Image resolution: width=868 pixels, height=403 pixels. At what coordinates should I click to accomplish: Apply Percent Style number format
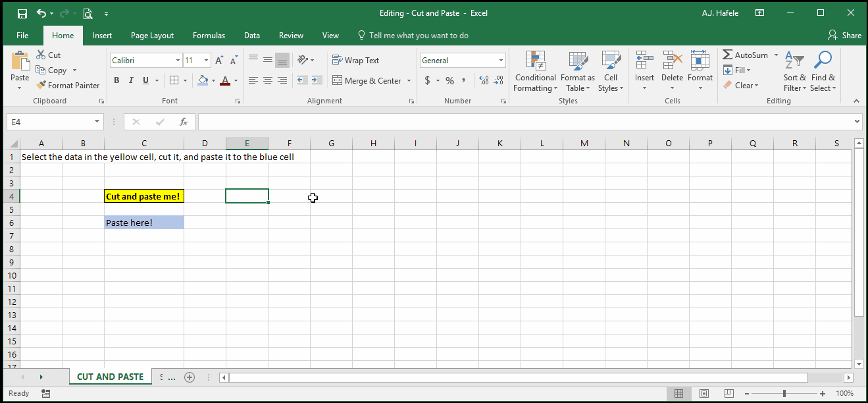pyautogui.click(x=449, y=80)
